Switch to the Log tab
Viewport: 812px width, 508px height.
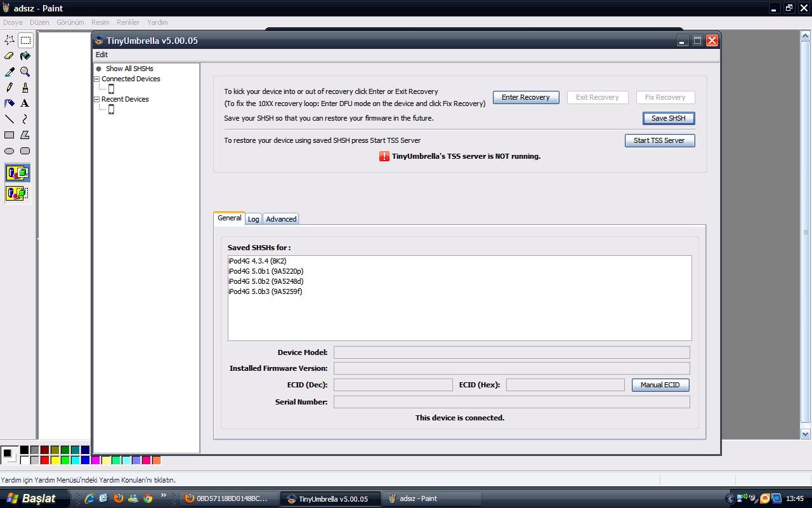253,219
